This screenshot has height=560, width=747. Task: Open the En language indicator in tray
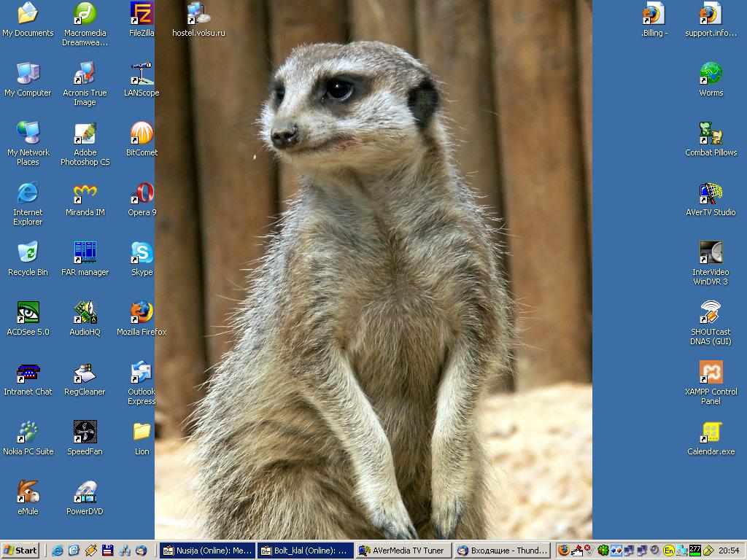pyautogui.click(x=669, y=551)
